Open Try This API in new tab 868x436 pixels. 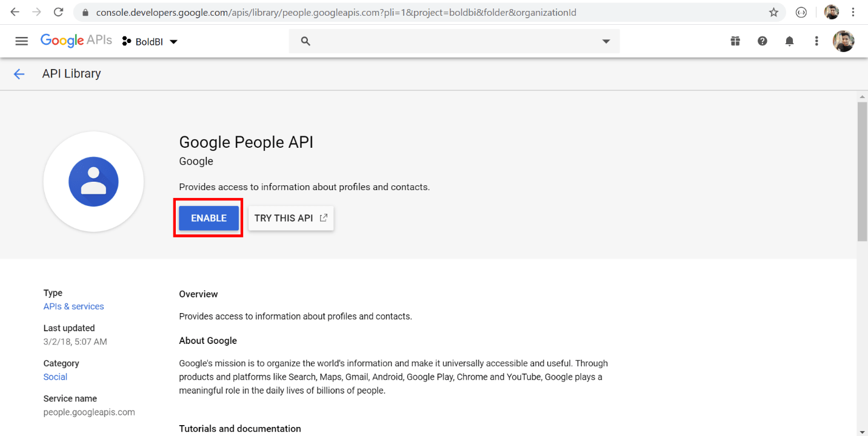coord(290,218)
